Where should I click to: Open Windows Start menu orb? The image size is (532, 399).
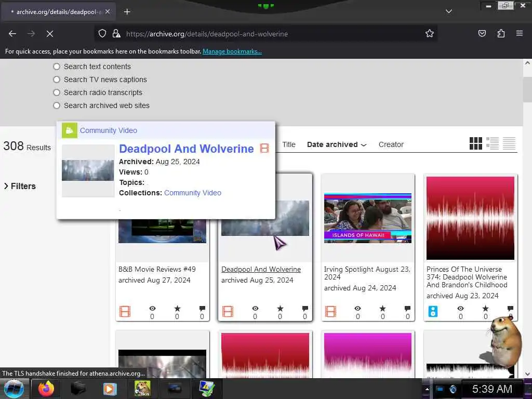pos(14,389)
